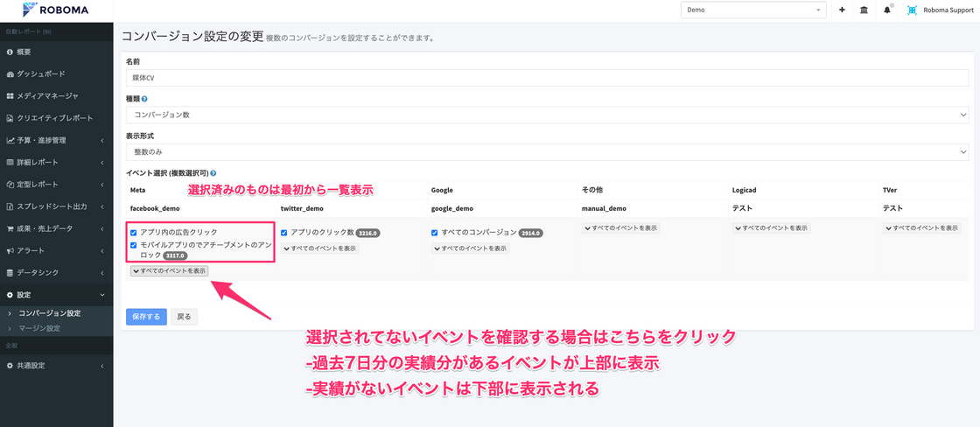
Task: Open アラート menu item
Action: [x=57, y=251]
